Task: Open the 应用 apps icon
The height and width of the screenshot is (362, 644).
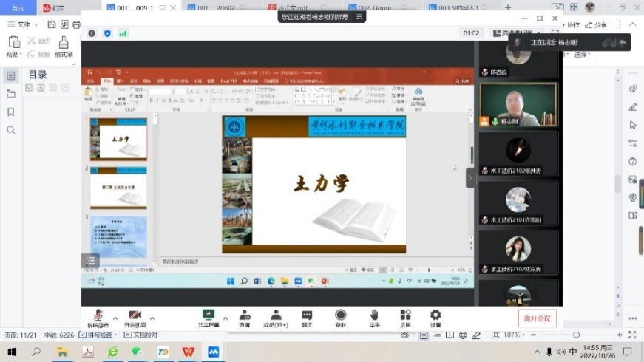Action: click(x=405, y=315)
